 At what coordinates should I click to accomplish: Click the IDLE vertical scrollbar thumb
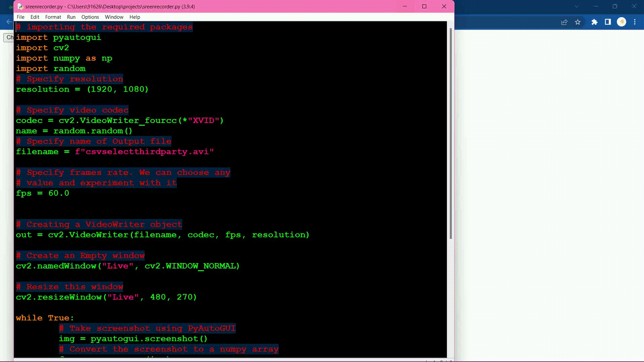pyautogui.click(x=450, y=134)
